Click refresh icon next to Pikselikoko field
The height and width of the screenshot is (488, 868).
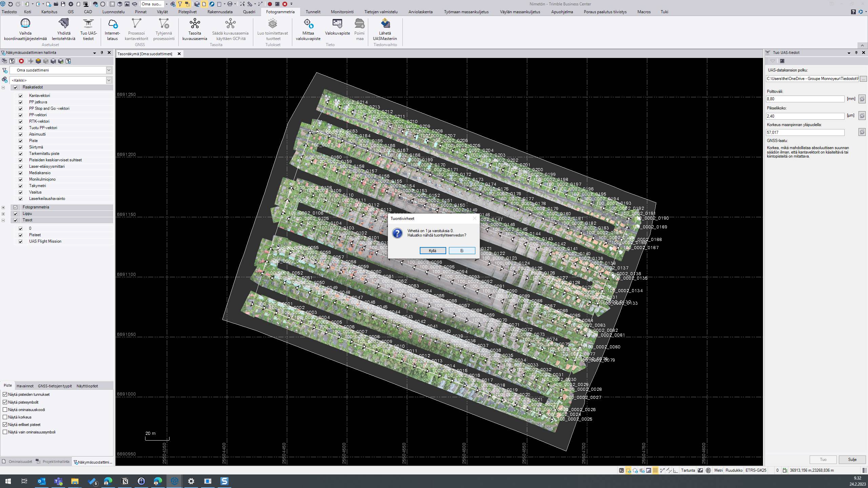coord(862,116)
